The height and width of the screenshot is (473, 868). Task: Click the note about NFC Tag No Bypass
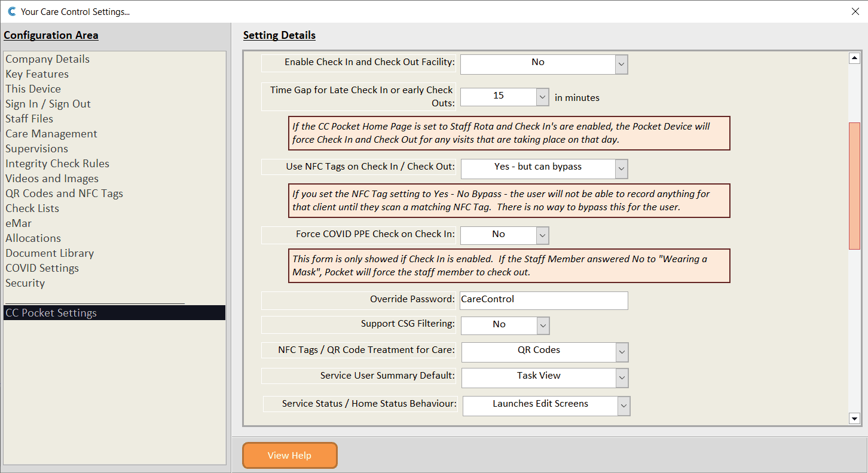click(x=509, y=201)
